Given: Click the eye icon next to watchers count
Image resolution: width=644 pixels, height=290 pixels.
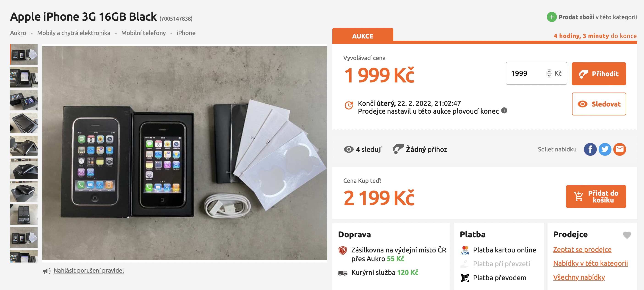Looking at the screenshot, I should (x=349, y=149).
